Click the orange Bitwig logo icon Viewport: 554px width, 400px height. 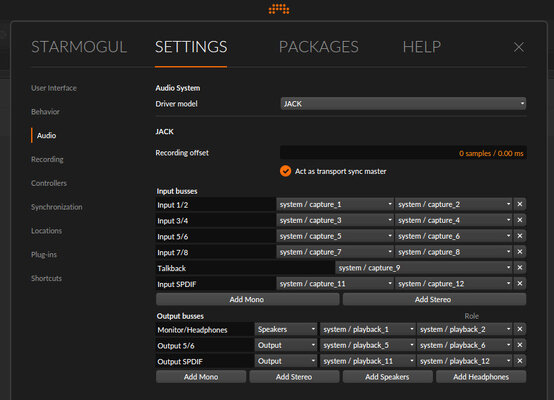pos(279,9)
